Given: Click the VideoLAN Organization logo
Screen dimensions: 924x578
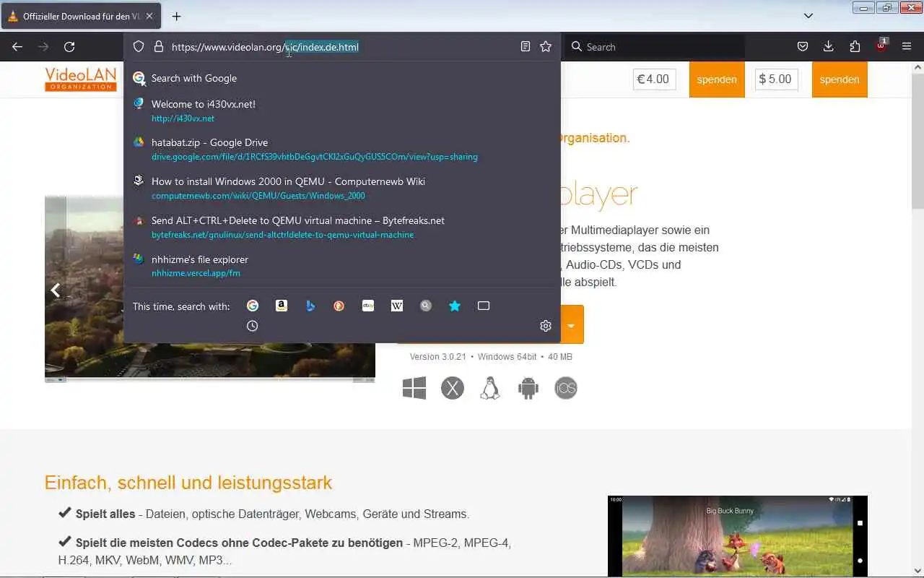Looking at the screenshot, I should coord(81,79).
